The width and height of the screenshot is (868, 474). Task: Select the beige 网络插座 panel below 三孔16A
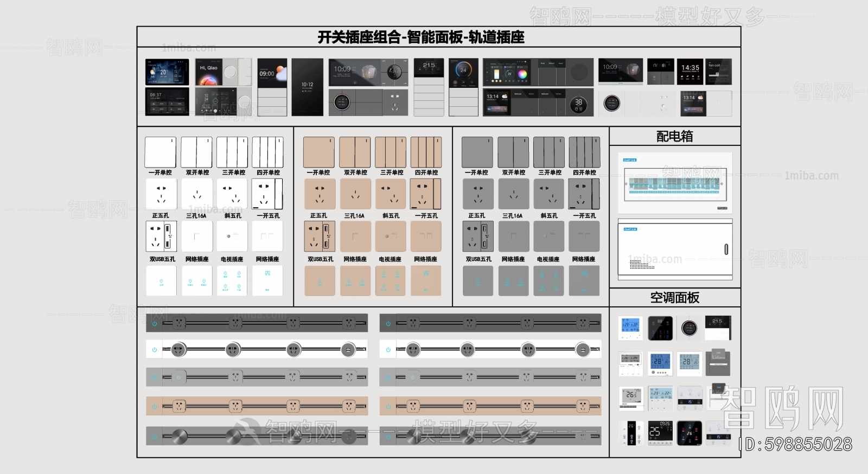[x=355, y=236]
